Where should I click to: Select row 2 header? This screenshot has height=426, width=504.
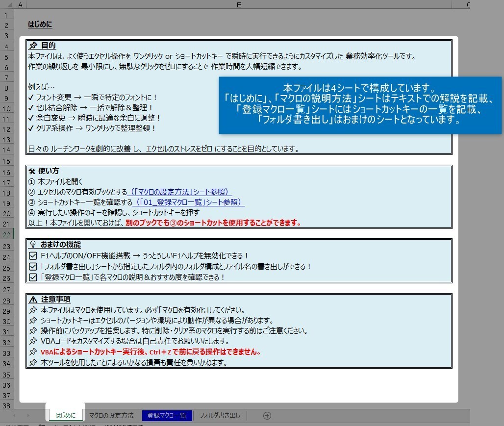tap(6, 25)
